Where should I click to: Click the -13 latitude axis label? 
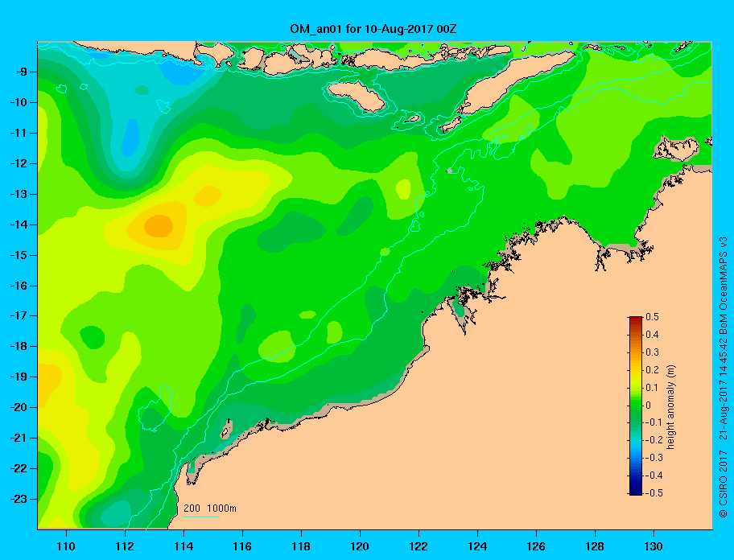(19, 194)
